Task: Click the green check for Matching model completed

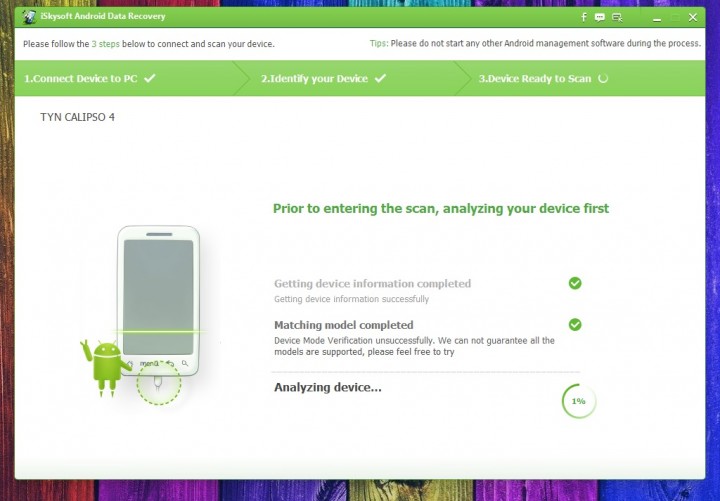Action: [x=575, y=325]
